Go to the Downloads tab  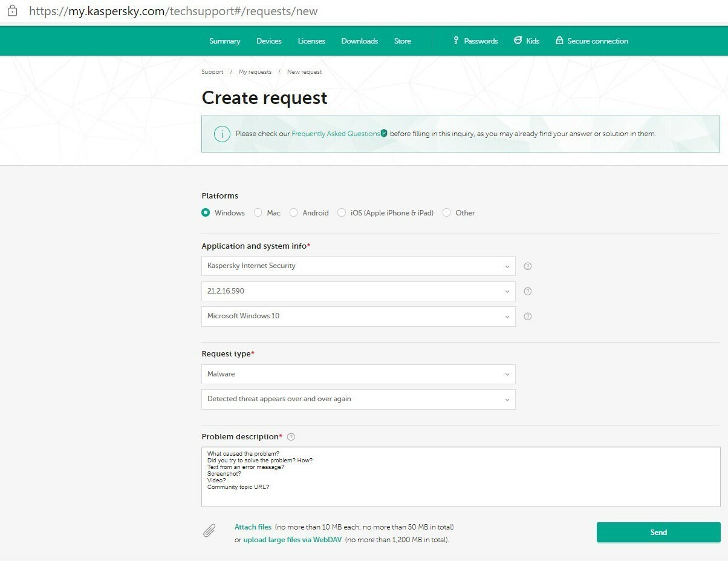pos(360,41)
